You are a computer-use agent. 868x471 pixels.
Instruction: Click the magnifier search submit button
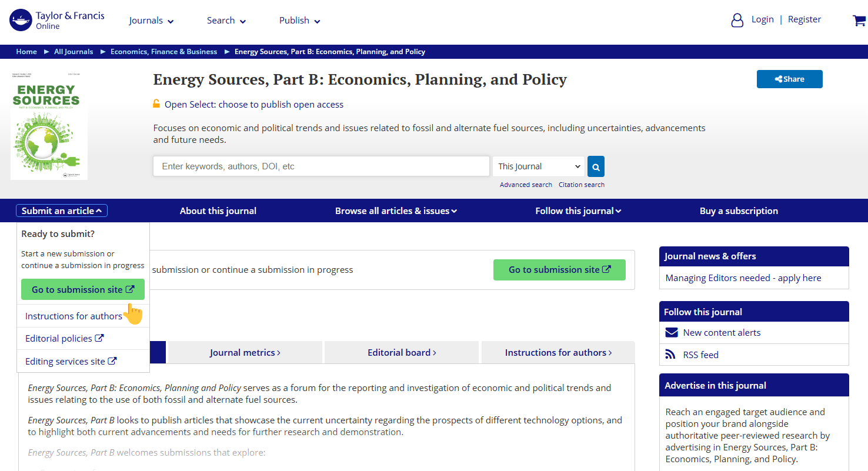[x=596, y=166]
